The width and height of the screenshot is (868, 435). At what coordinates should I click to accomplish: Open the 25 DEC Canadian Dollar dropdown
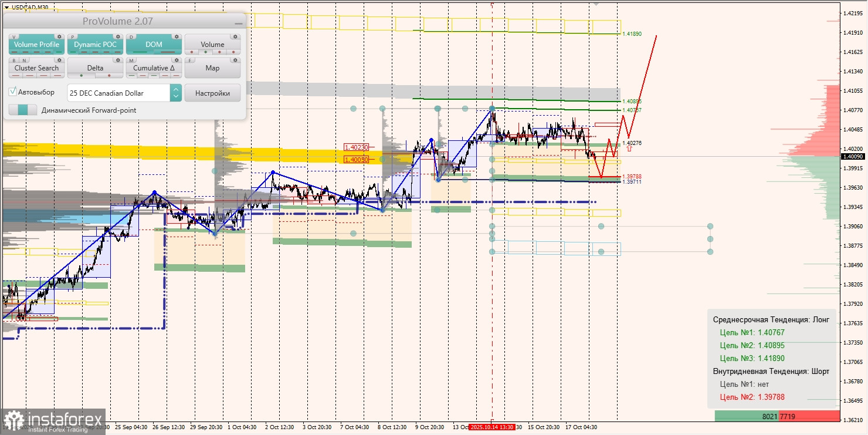(118, 93)
